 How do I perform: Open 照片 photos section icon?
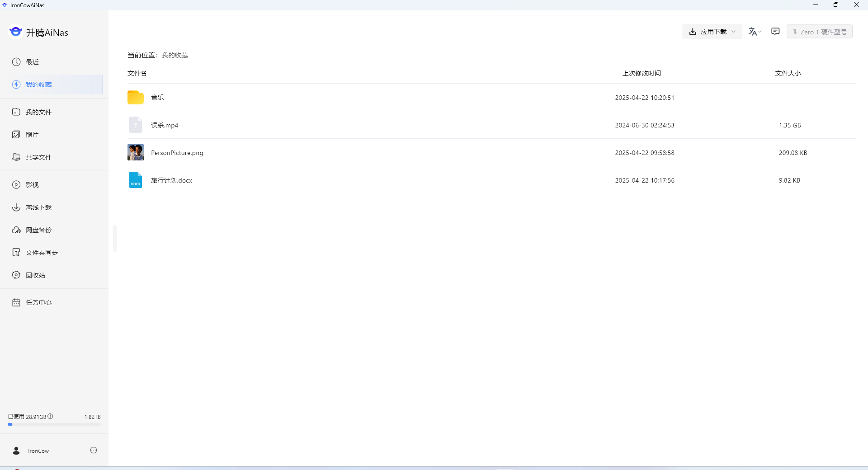(x=16, y=135)
